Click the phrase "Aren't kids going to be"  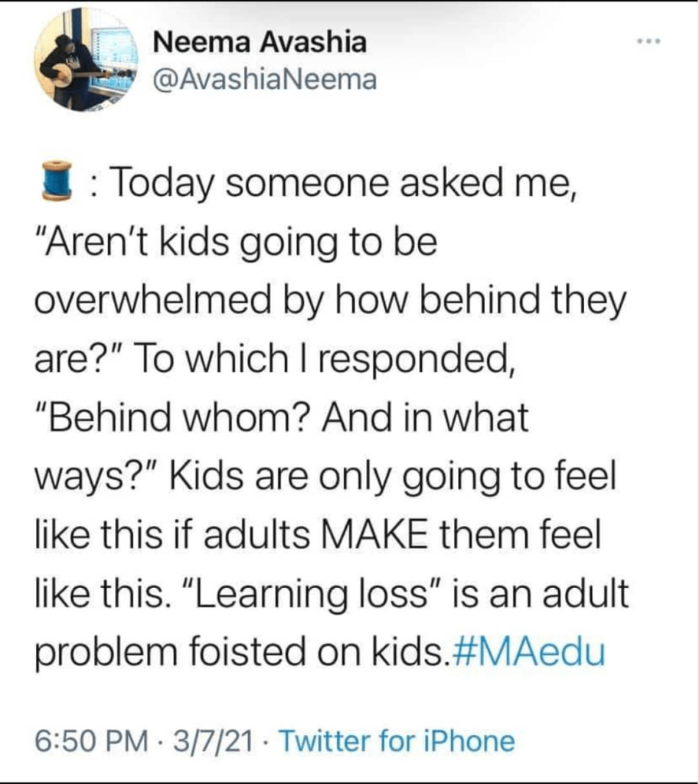(236, 244)
